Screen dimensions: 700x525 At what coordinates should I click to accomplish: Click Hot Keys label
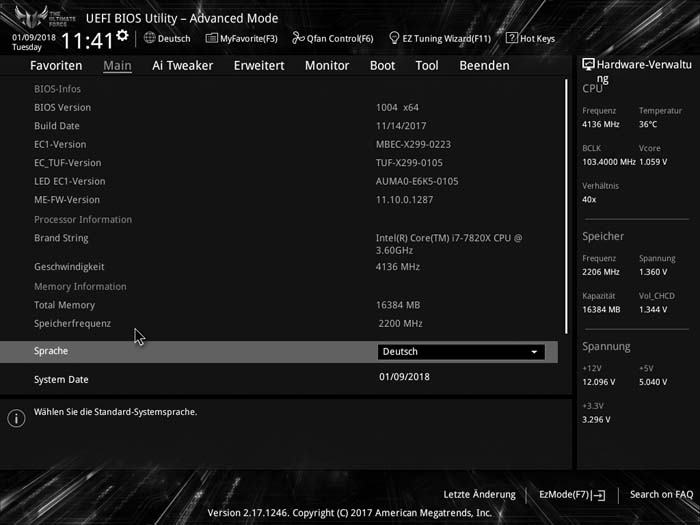tap(538, 38)
